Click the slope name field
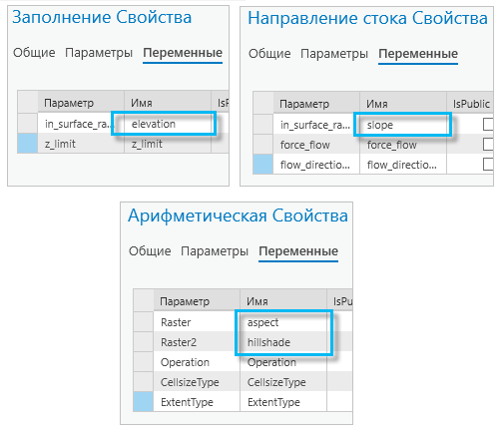Viewport: 504px width, 433px height. (x=403, y=125)
